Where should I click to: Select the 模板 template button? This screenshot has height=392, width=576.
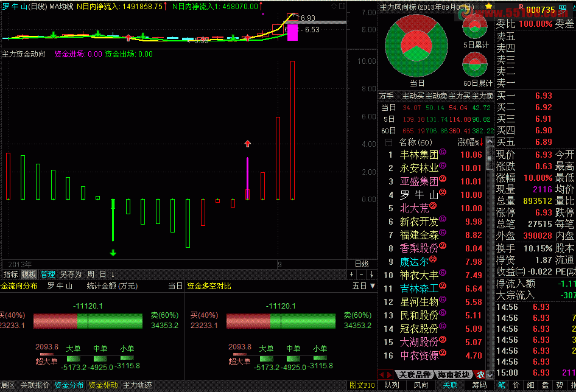click(29, 275)
